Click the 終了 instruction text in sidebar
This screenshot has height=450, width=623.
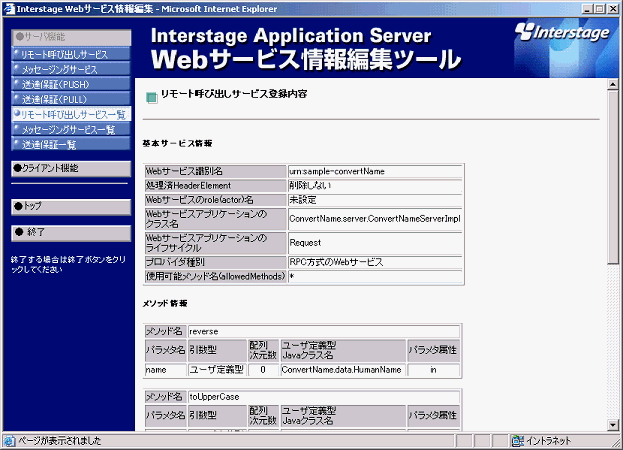pos(68,265)
